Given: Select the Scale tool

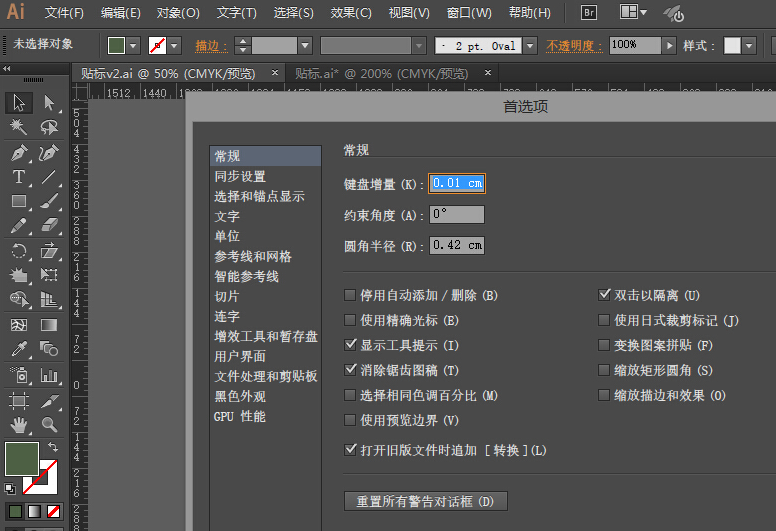Looking at the screenshot, I should pyautogui.click(x=48, y=251).
